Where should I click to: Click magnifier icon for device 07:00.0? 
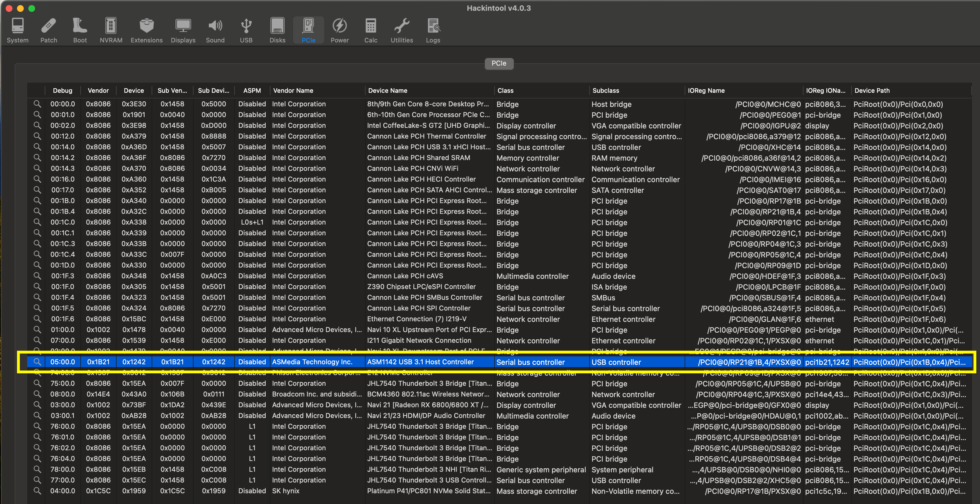[37, 341]
